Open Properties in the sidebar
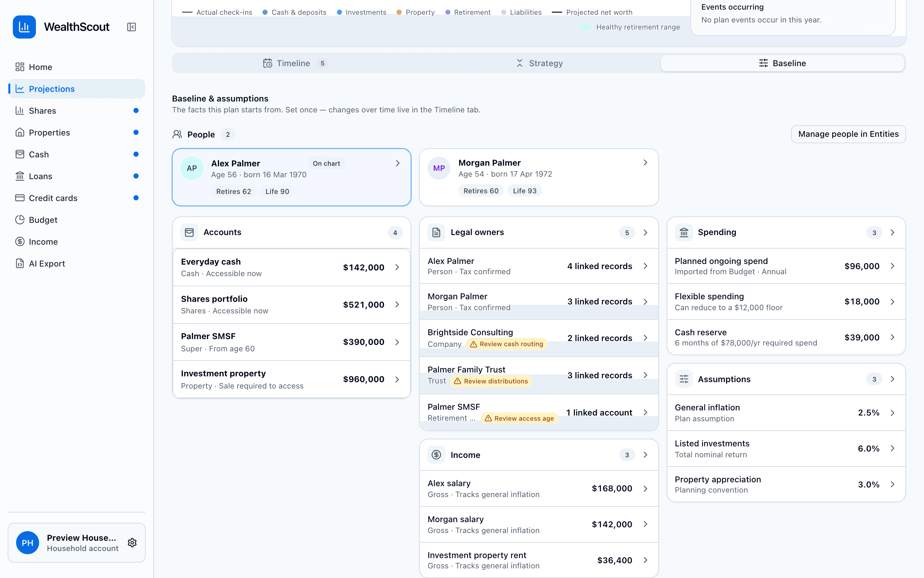The width and height of the screenshot is (924, 578). [76, 132]
